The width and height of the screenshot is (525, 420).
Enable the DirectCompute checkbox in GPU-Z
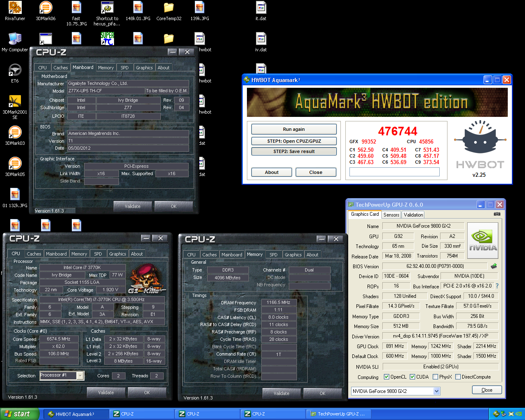458,377
